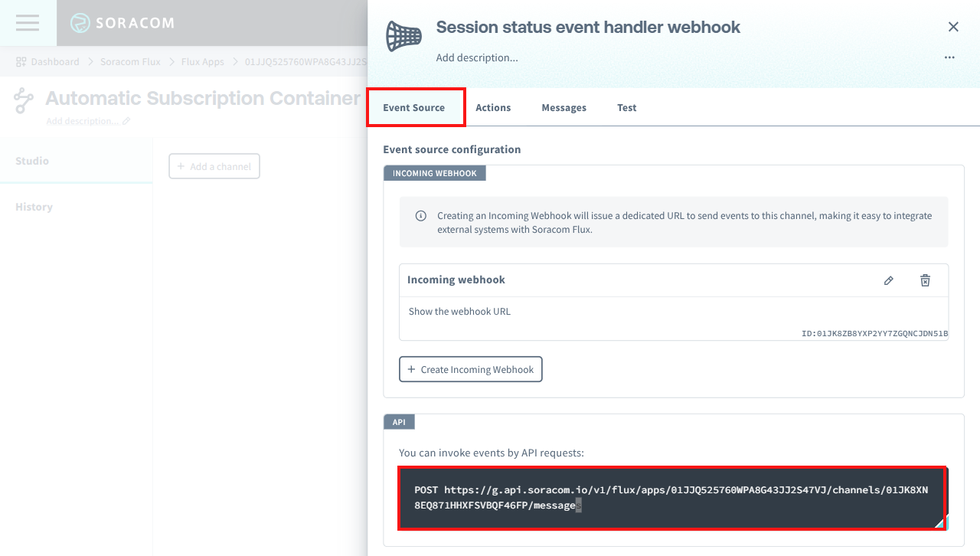The width and height of the screenshot is (980, 556).
Task: Delete the Incoming webhook with the trash icon
Action: [925, 280]
